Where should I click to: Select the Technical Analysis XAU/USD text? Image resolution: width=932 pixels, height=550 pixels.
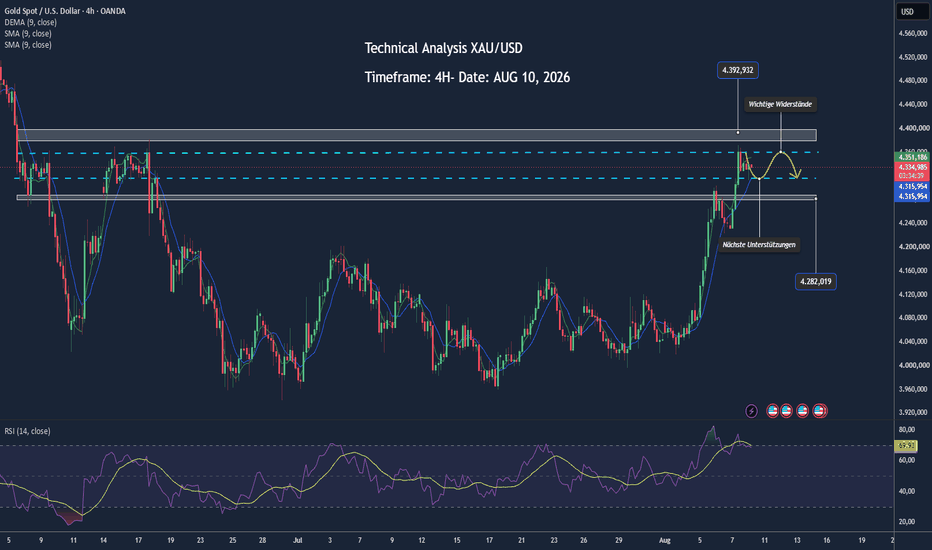pyautogui.click(x=443, y=48)
